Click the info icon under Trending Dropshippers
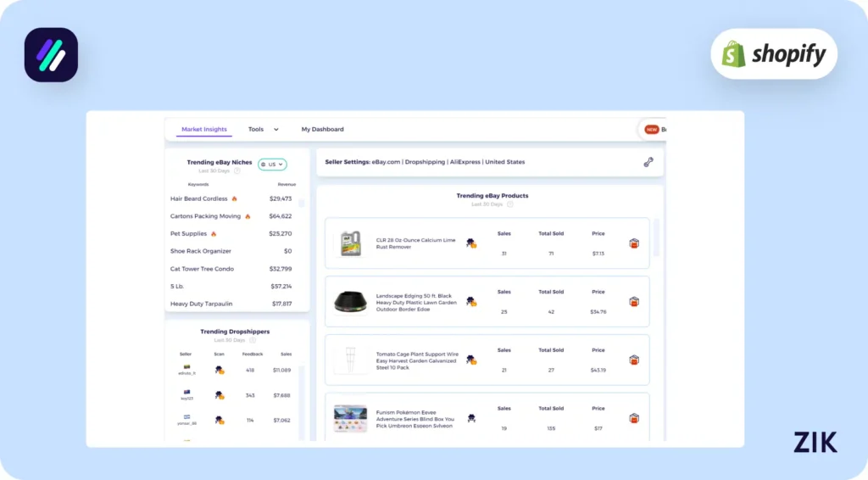Screen dimensions: 868x480 [x=253, y=340]
